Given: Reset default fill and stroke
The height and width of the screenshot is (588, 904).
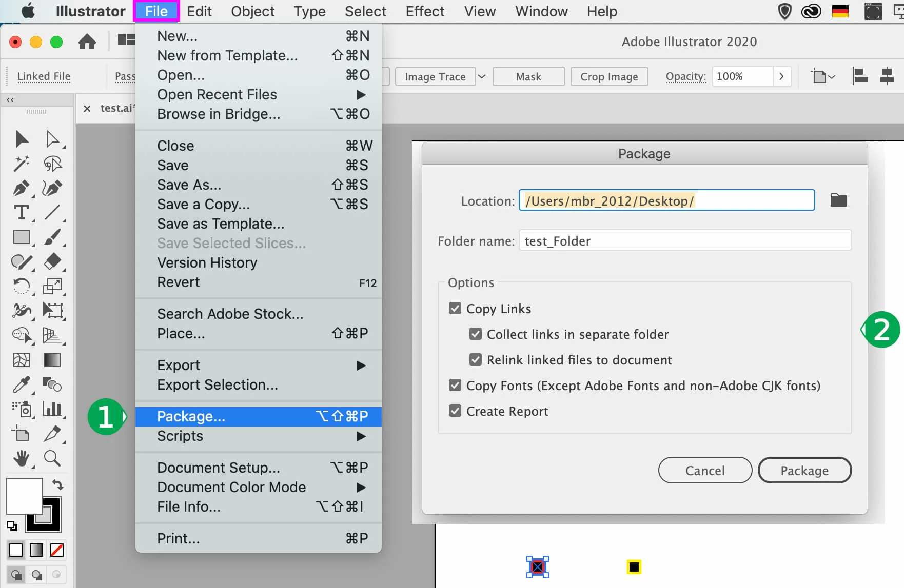Looking at the screenshot, I should coord(12,525).
